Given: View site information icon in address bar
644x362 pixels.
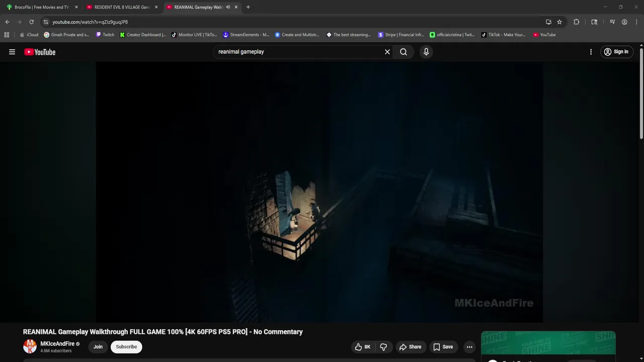Looking at the screenshot, I should pos(46,22).
